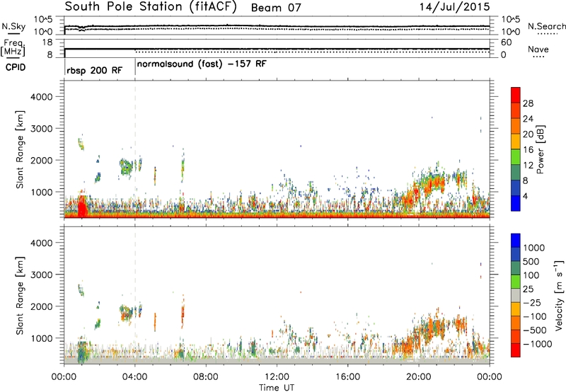
Task: Click the 'Freq. [MHz]' axis label
Action: pos(13,47)
